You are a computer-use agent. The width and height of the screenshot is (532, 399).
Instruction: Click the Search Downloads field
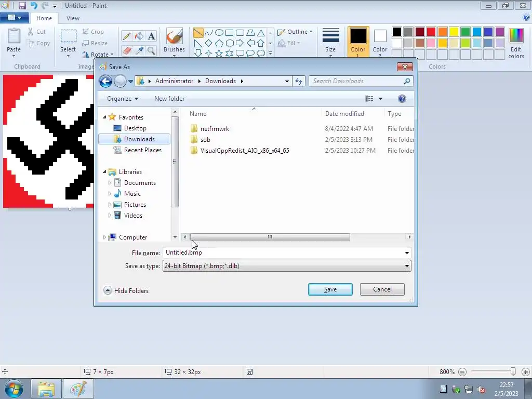pos(356,81)
